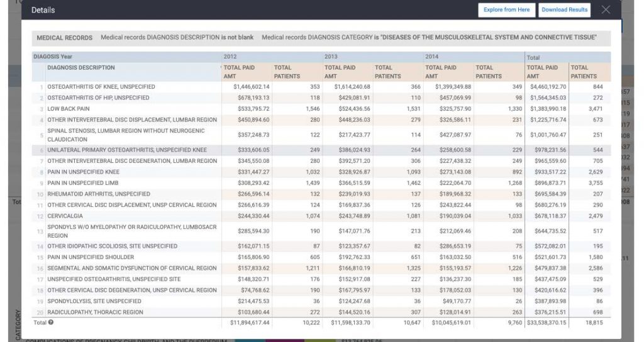Click the 2013 TOTAL PATIENTS column header

coord(387,72)
